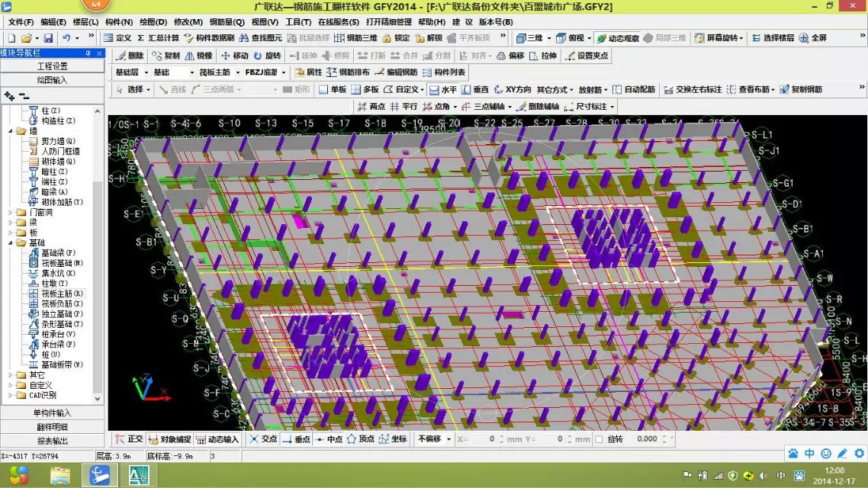Toggle 顶点 vertex snap

360,439
